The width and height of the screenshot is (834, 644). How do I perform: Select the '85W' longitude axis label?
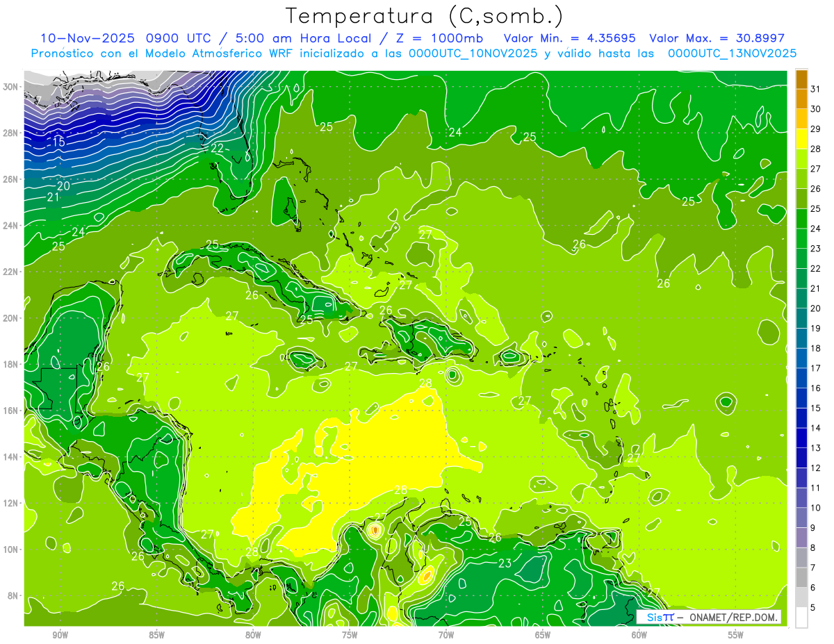157,635
